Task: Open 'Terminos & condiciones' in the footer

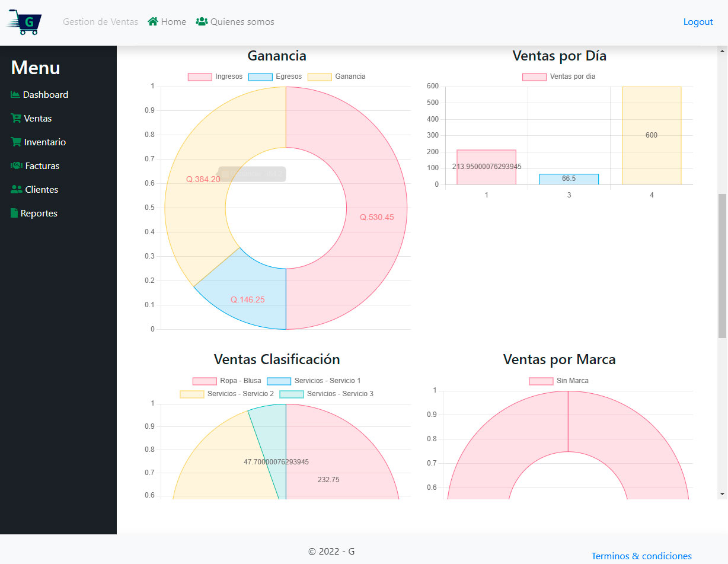Action: point(641,556)
